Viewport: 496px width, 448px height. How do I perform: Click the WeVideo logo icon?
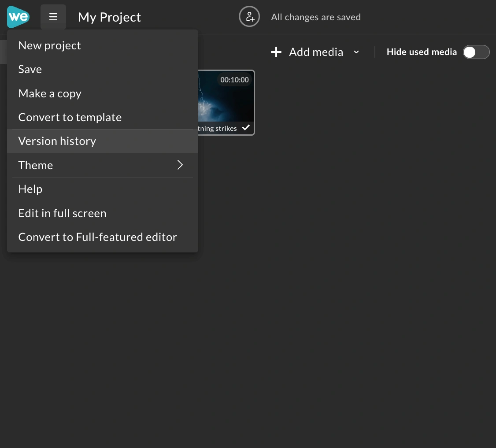[19, 17]
